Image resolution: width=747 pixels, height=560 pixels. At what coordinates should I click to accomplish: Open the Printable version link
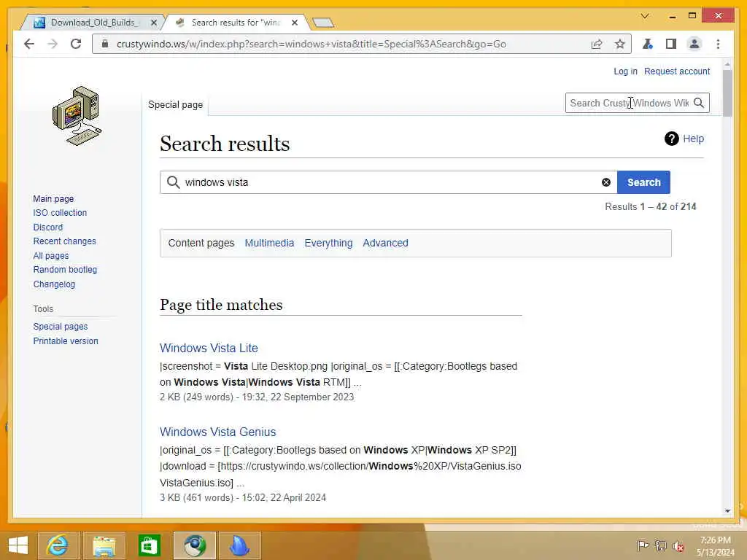(x=65, y=341)
